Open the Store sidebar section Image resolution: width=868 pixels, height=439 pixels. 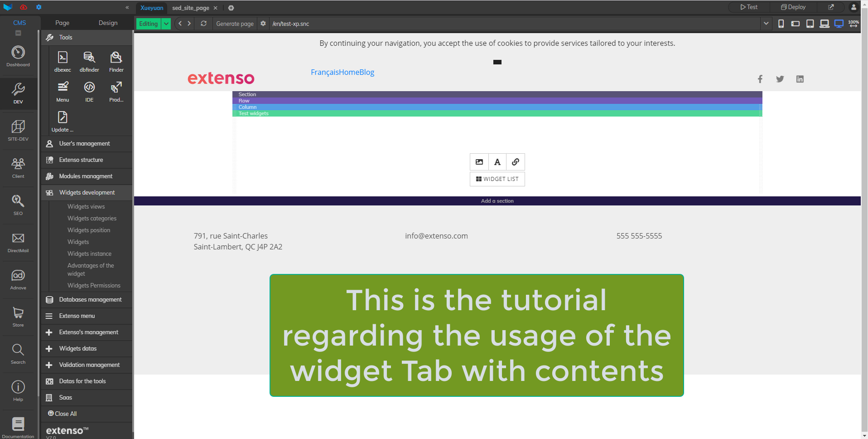coord(18,317)
